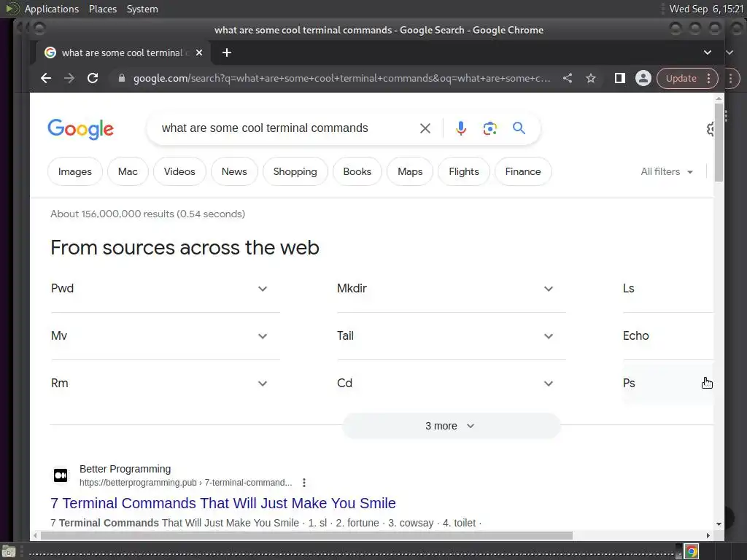Viewport: 747px width, 560px height.
Task: Open the Chrome profile avatar
Action: click(x=643, y=78)
